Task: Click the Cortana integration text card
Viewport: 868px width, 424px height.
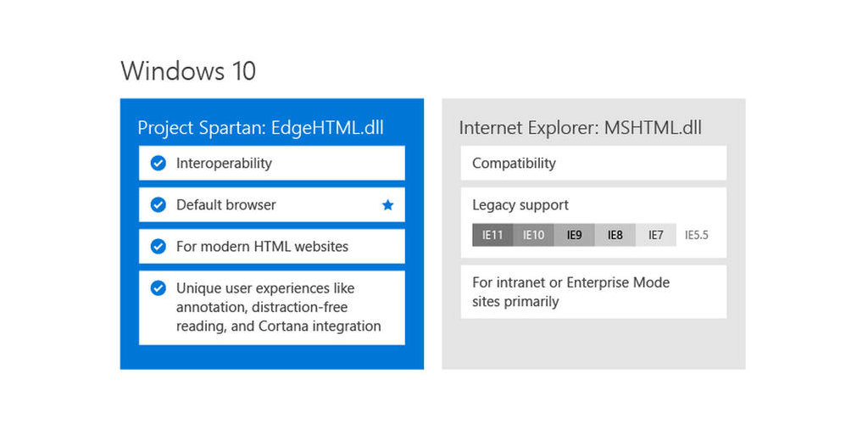Action: [x=272, y=308]
